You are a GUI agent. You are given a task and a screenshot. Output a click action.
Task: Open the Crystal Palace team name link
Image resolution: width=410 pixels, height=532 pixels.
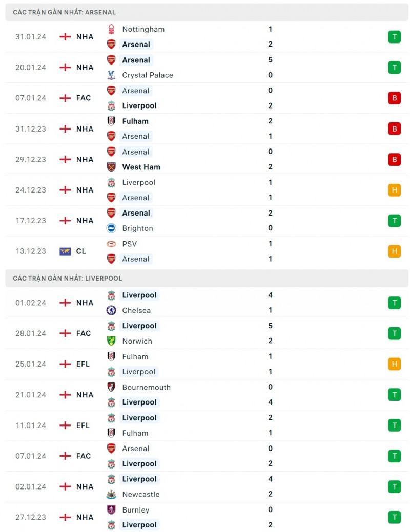point(148,75)
